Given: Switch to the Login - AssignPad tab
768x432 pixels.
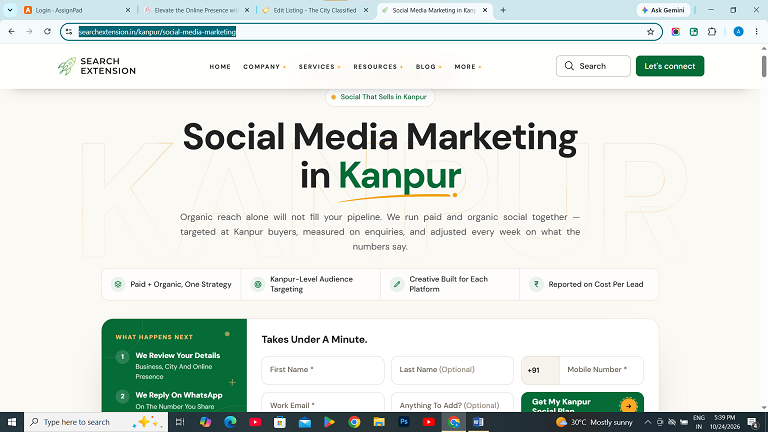Looking at the screenshot, I should click(x=77, y=10).
